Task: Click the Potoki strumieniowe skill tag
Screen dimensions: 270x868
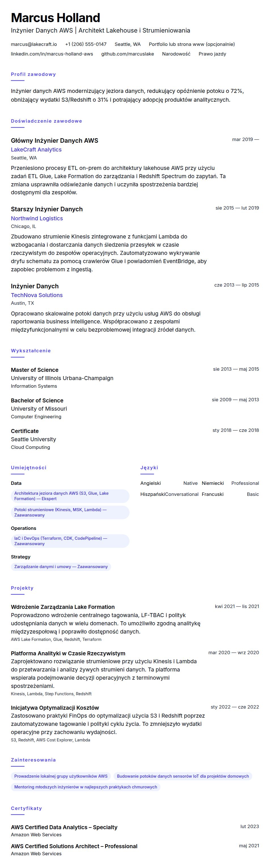Action: coord(70,513)
